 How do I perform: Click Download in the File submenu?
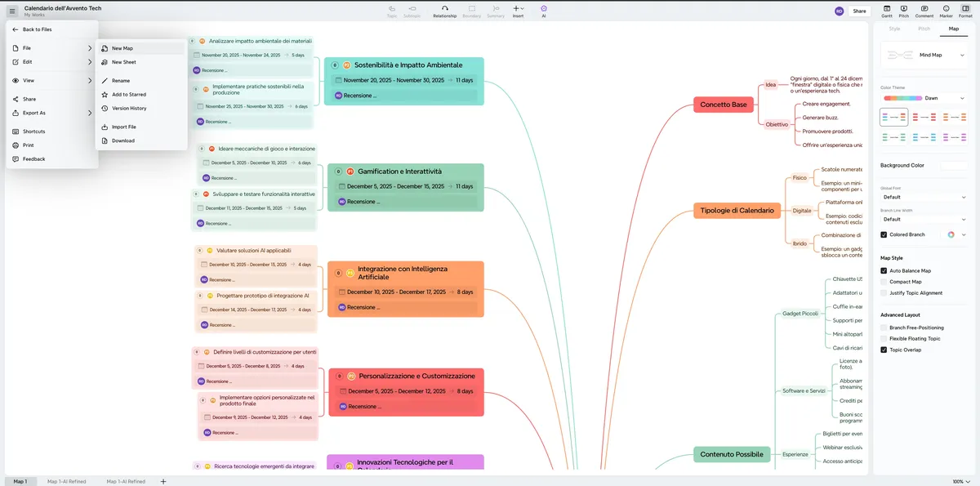141,140
